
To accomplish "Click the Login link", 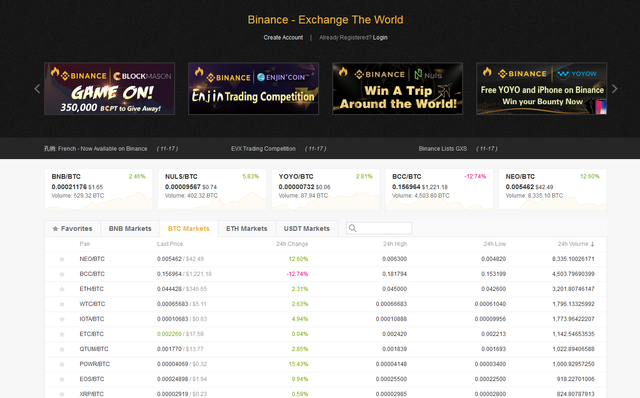I will 380,38.
